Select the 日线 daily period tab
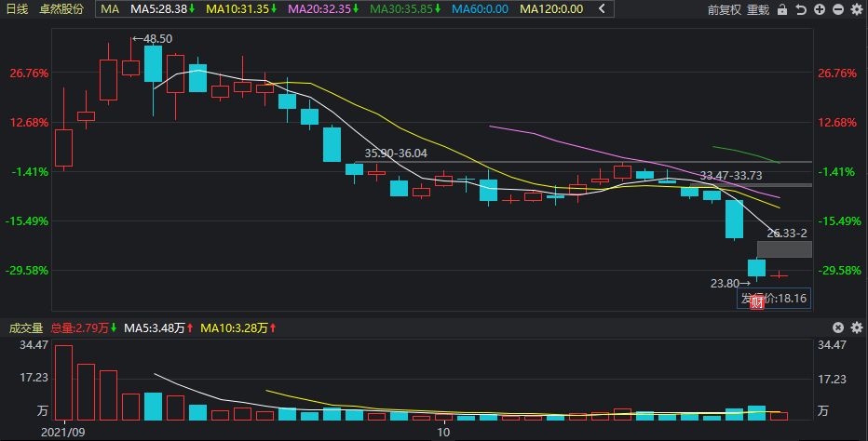Viewport: 868px width, 441px height. pyautogui.click(x=19, y=9)
